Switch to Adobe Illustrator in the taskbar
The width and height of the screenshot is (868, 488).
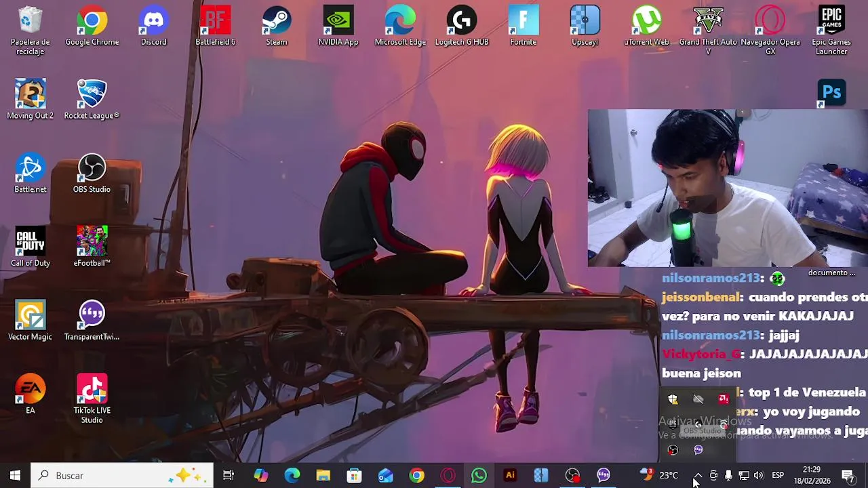click(510, 476)
